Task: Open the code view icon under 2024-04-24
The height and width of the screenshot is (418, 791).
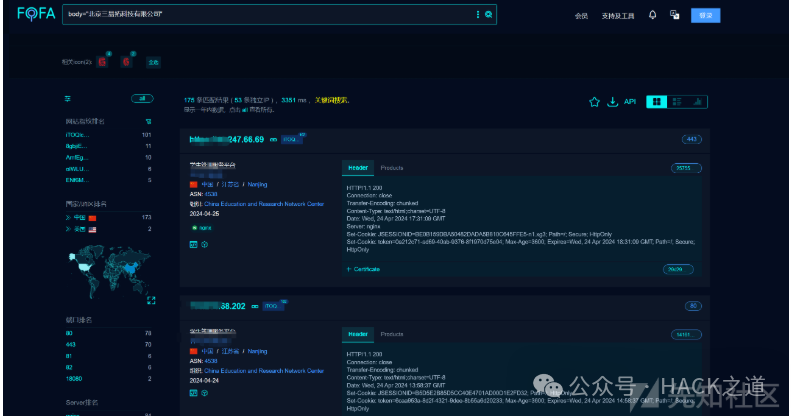Action: point(193,393)
